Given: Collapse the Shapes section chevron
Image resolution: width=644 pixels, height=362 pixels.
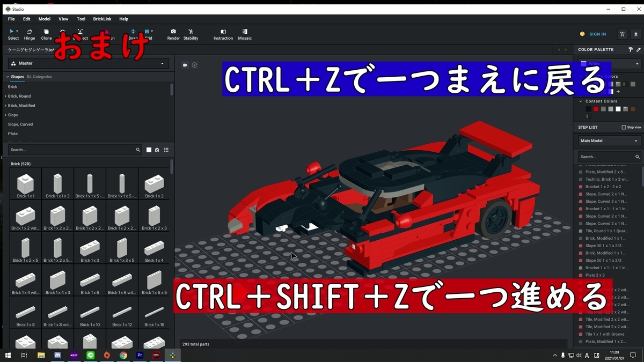Looking at the screenshot, I should click(7, 77).
